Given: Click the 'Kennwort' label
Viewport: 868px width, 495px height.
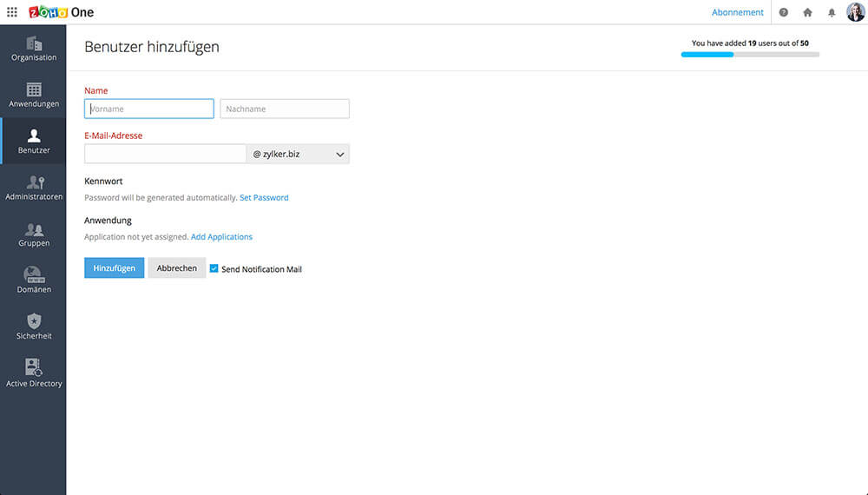Looking at the screenshot, I should pyautogui.click(x=103, y=181).
